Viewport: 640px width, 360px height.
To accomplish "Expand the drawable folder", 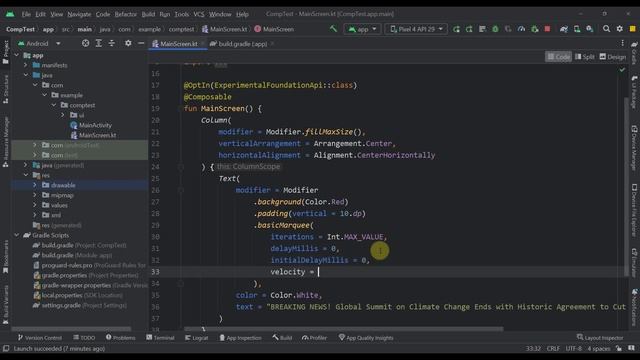I will click(x=35, y=185).
